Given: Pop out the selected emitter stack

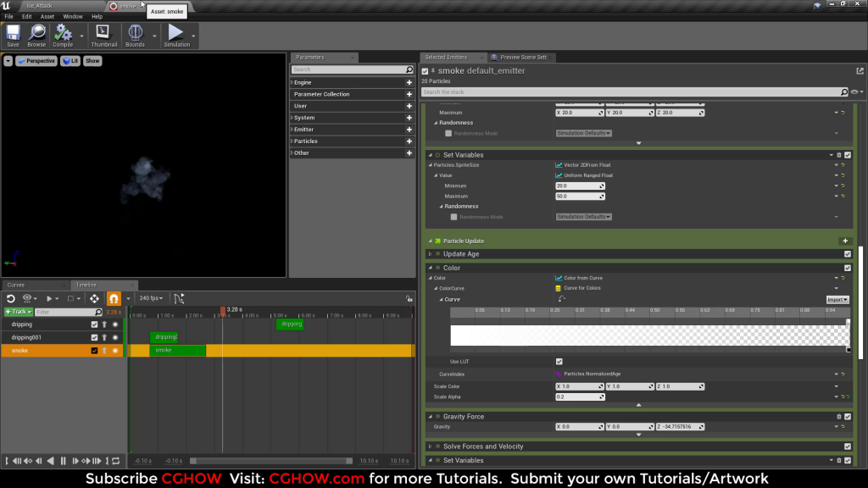Looking at the screenshot, I should [860, 71].
